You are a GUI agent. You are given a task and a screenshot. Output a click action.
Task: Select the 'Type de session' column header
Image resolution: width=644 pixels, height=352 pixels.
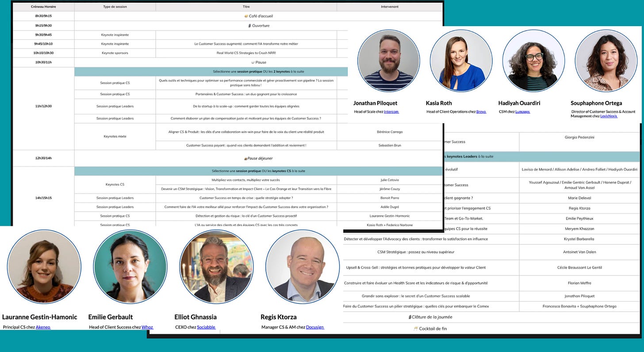pyautogui.click(x=115, y=7)
